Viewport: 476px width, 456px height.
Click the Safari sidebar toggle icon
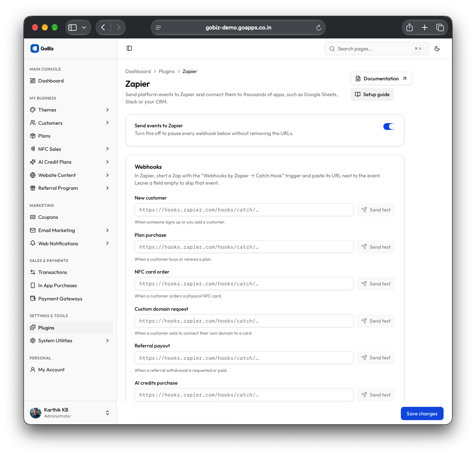click(72, 28)
